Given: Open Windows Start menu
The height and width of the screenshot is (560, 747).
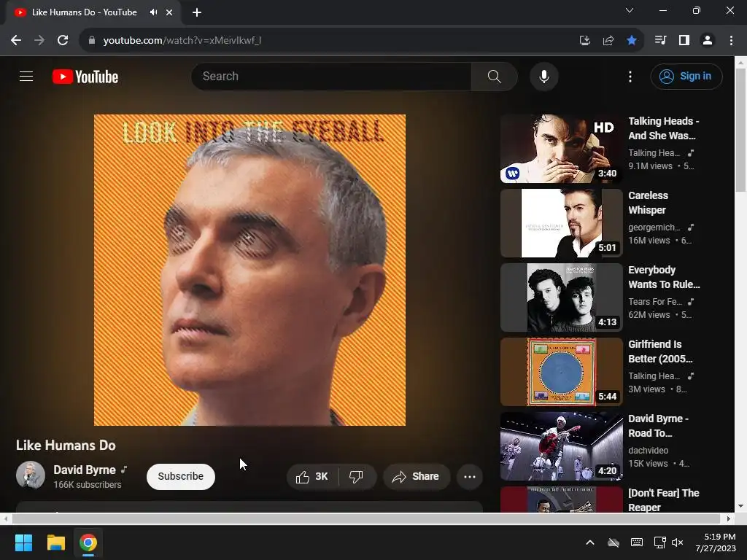Looking at the screenshot, I should tap(23, 542).
